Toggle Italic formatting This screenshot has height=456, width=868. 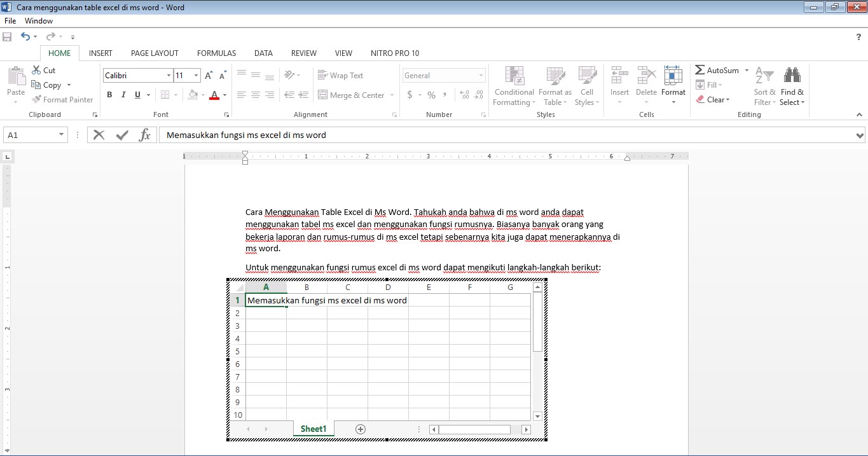(123, 95)
